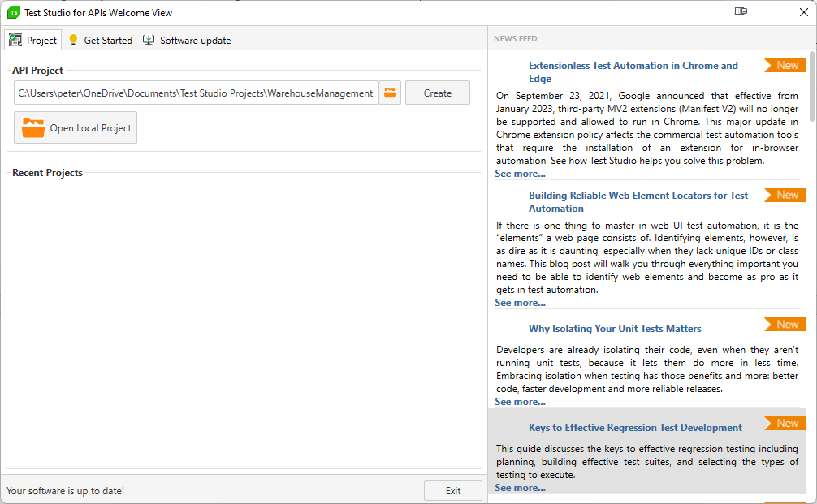Screen dimensions: 817x504
Task: Click the Recent Projects heading
Action: click(x=47, y=172)
